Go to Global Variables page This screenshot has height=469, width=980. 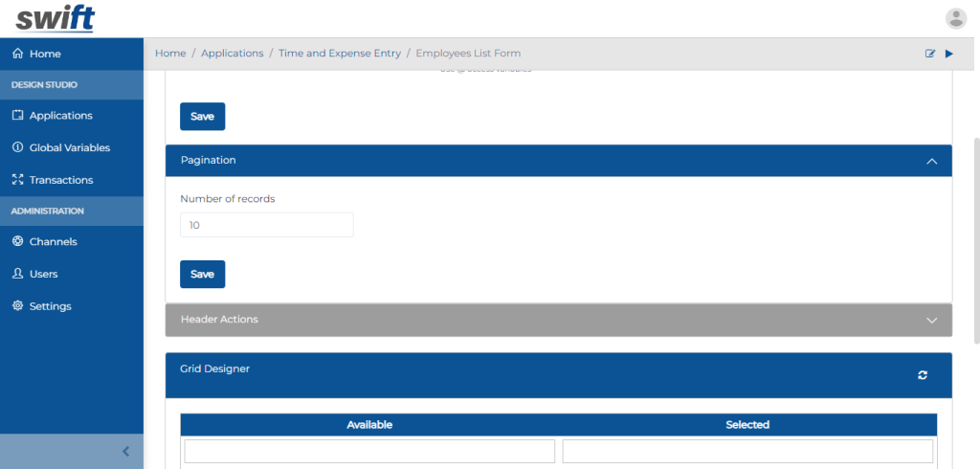tap(69, 147)
